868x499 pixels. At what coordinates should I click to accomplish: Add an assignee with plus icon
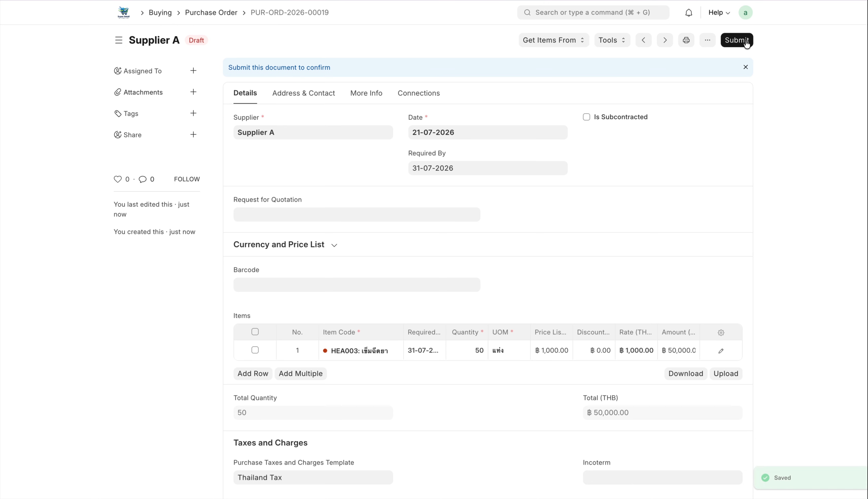click(x=193, y=70)
